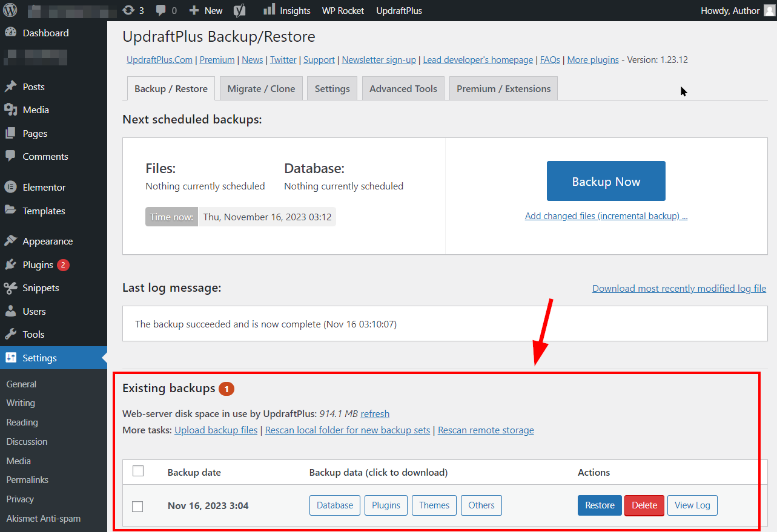The height and width of the screenshot is (532, 777).
Task: Click the Media icon in sidebar
Action: [11, 110]
